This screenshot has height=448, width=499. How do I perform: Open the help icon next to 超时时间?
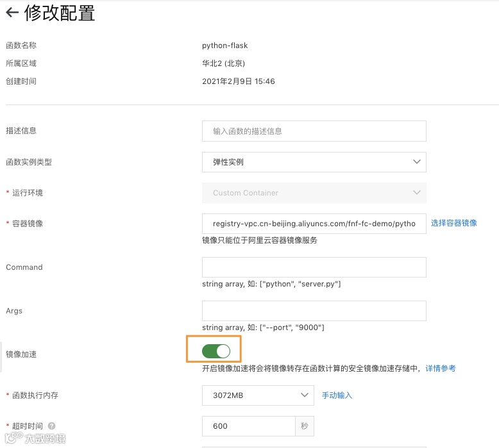51,426
